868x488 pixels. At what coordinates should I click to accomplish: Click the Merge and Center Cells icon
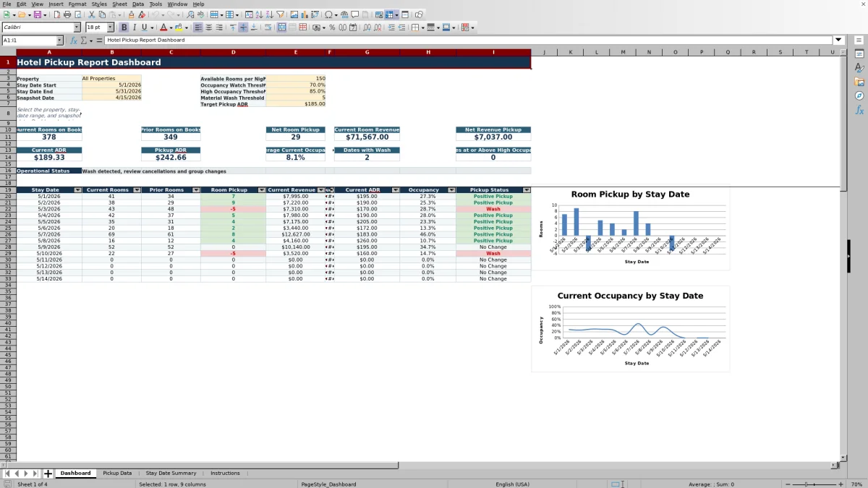tap(282, 27)
